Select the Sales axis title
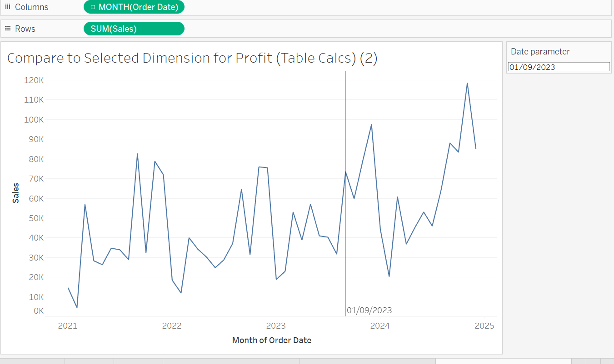The image size is (614, 364). [16, 193]
